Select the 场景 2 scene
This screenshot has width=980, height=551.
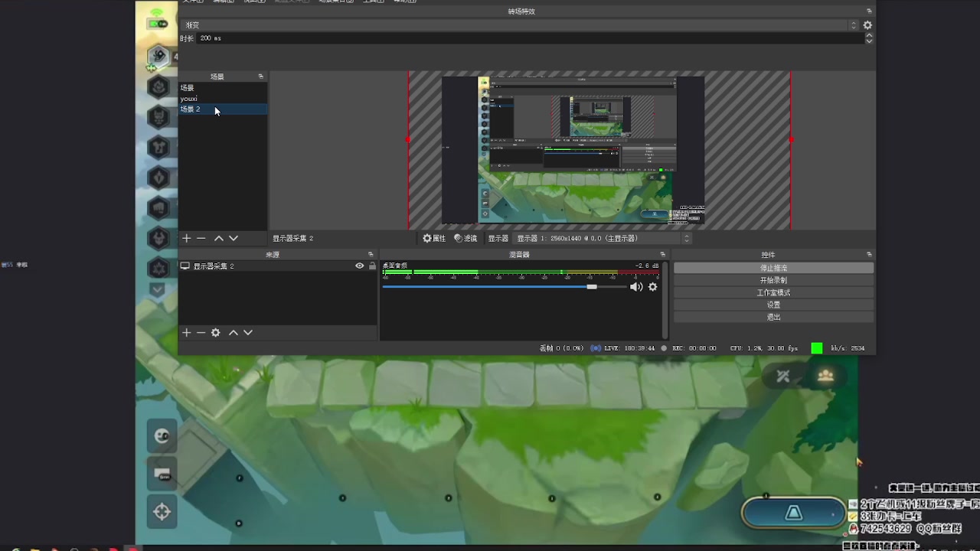[223, 109]
